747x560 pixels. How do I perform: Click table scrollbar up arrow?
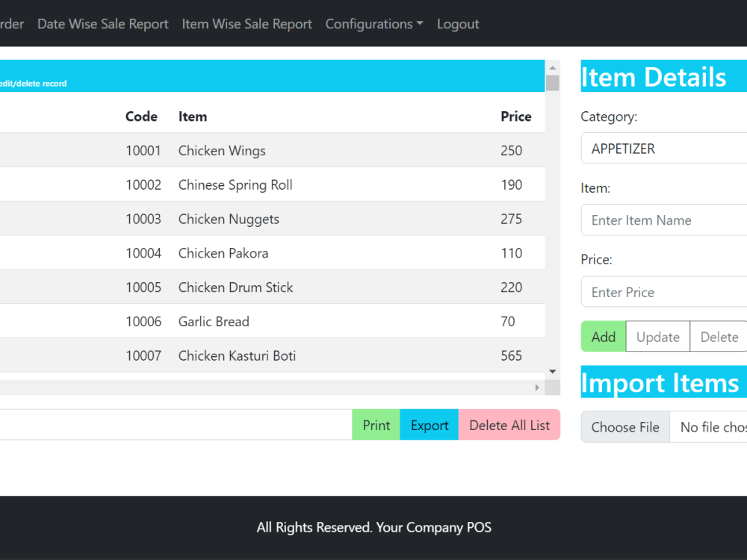(553, 68)
